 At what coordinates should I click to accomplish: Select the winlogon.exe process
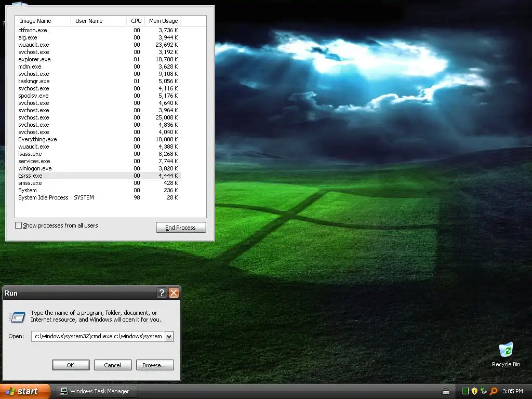[99, 168]
